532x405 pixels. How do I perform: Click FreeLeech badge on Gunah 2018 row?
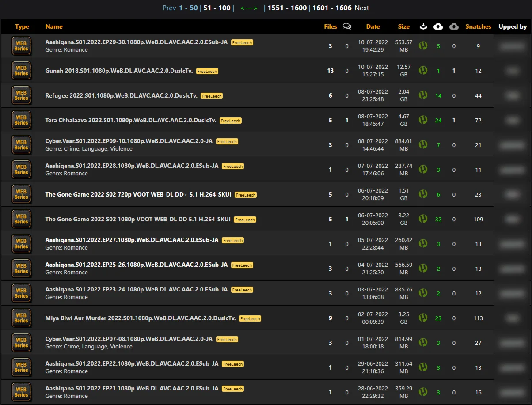[x=207, y=71]
